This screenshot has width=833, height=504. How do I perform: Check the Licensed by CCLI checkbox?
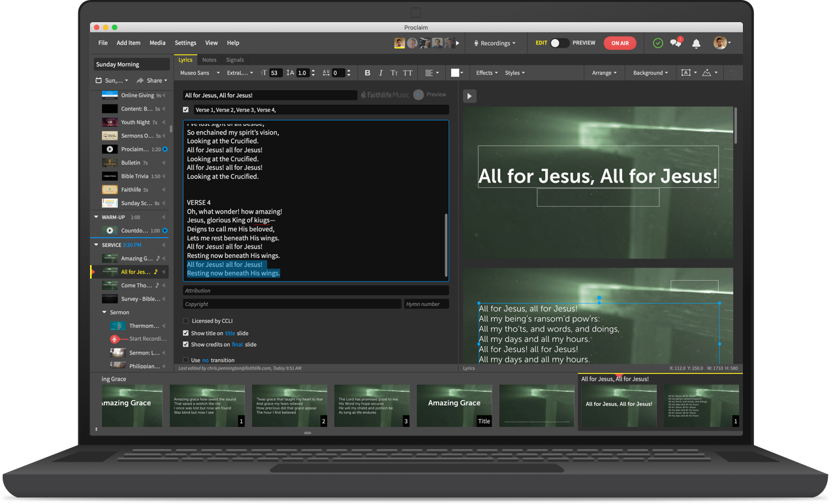(x=186, y=321)
